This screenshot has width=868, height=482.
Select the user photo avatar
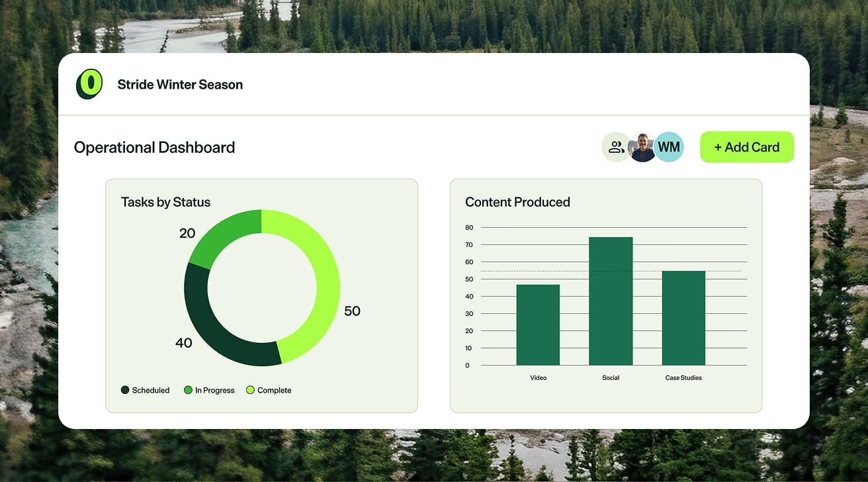tap(642, 147)
